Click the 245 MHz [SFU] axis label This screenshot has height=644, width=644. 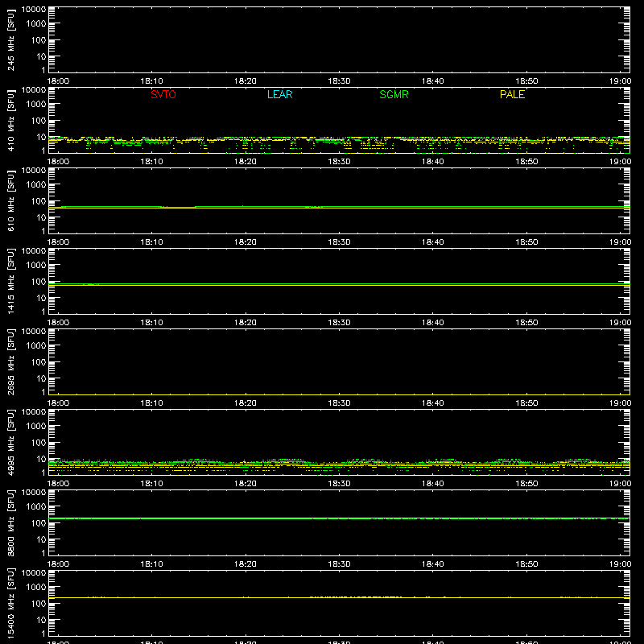point(11,39)
